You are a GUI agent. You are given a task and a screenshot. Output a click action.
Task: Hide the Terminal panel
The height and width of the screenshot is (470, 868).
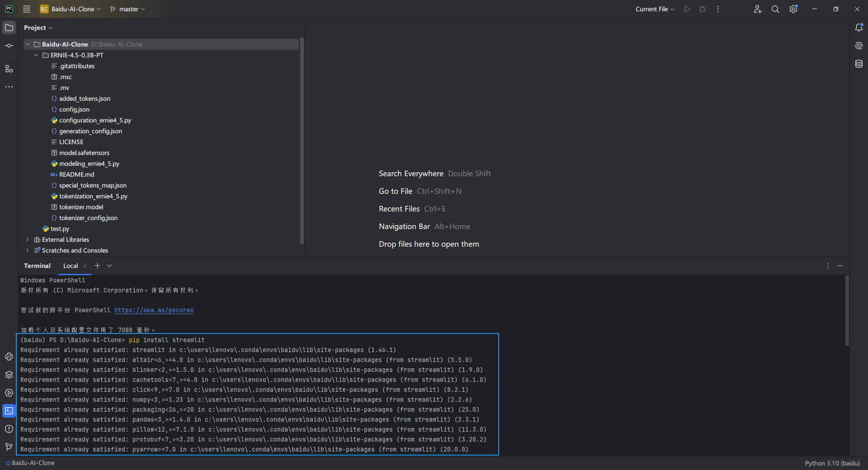[x=840, y=266]
